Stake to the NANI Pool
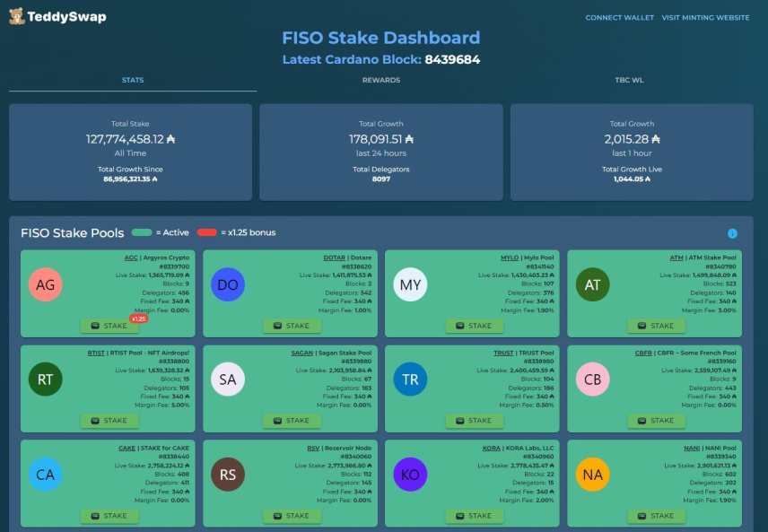The height and width of the screenshot is (532, 768). coord(657,516)
